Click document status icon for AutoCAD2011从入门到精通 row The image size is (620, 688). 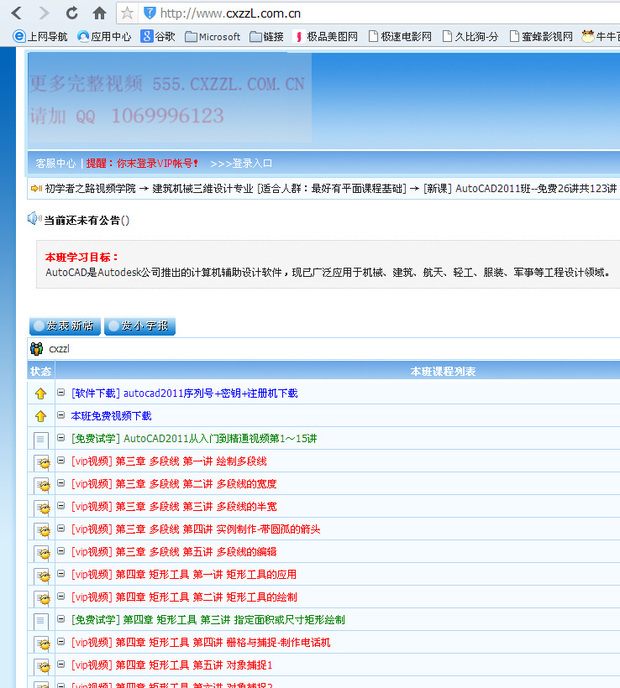41,439
